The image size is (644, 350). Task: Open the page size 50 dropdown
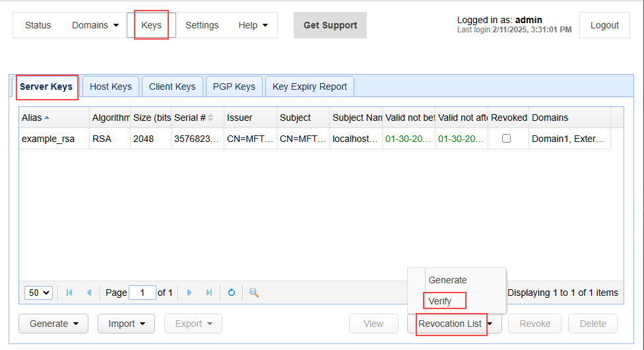pos(38,293)
